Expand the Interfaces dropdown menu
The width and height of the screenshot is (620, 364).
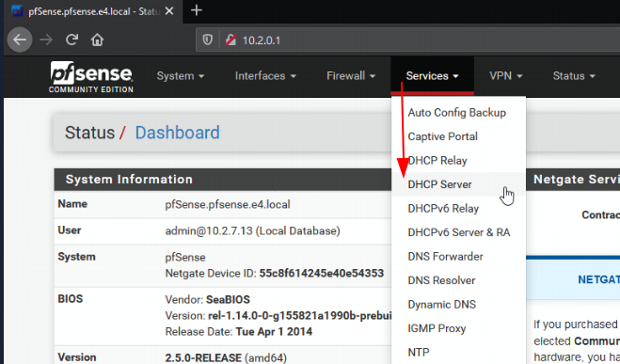(265, 76)
